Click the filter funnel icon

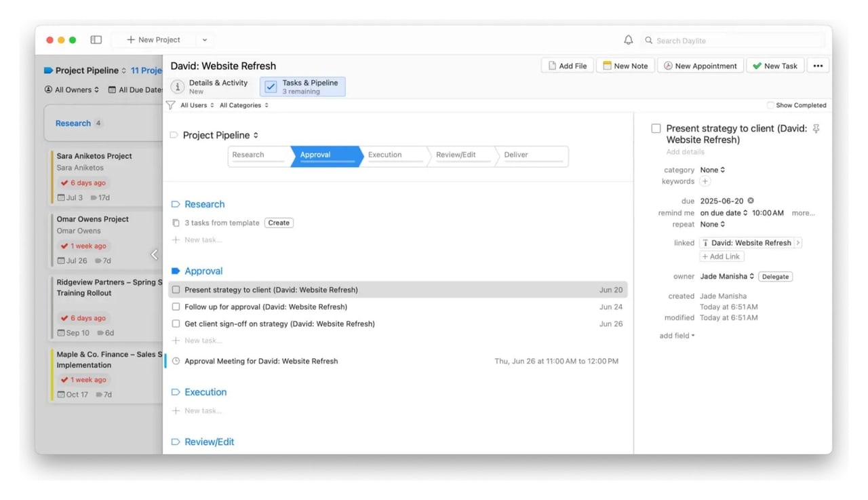pyautogui.click(x=171, y=105)
